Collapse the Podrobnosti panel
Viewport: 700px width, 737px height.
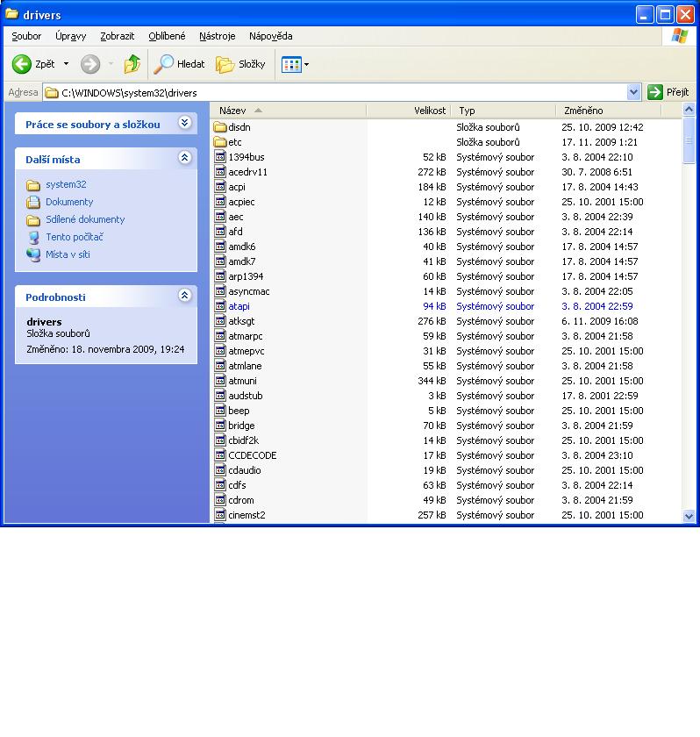click(184, 296)
